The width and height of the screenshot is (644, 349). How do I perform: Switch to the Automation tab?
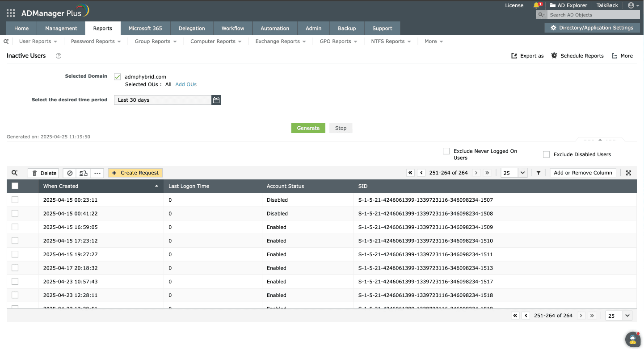274,28
